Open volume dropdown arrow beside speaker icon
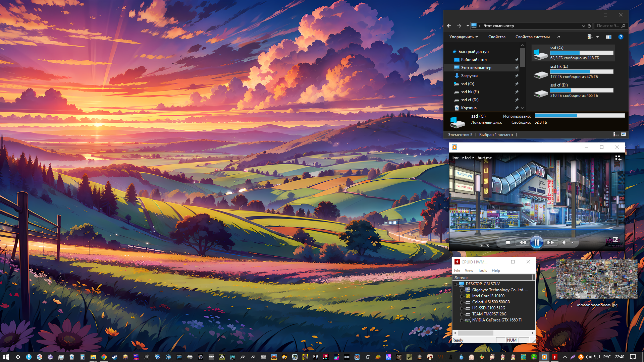The width and height of the screenshot is (644, 362). [572, 243]
